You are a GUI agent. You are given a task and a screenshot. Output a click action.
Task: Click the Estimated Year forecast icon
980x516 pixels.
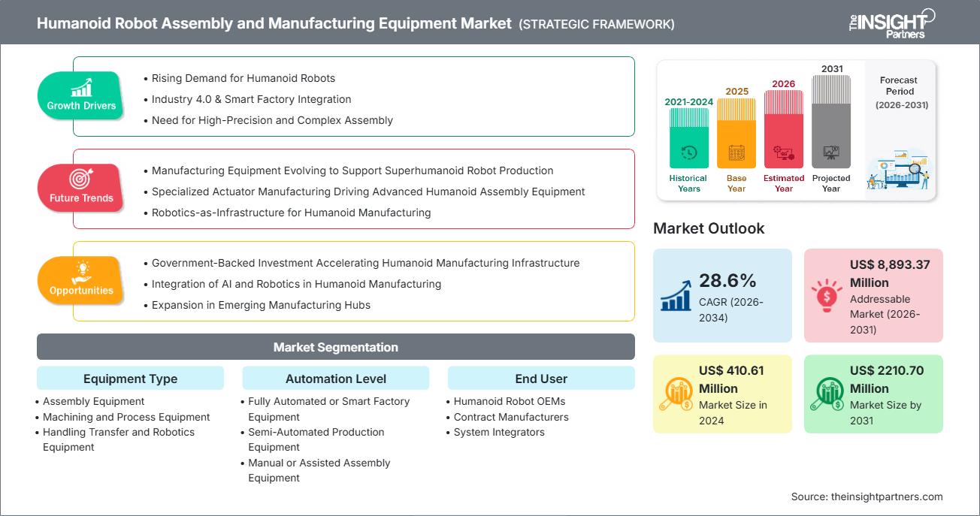(783, 151)
